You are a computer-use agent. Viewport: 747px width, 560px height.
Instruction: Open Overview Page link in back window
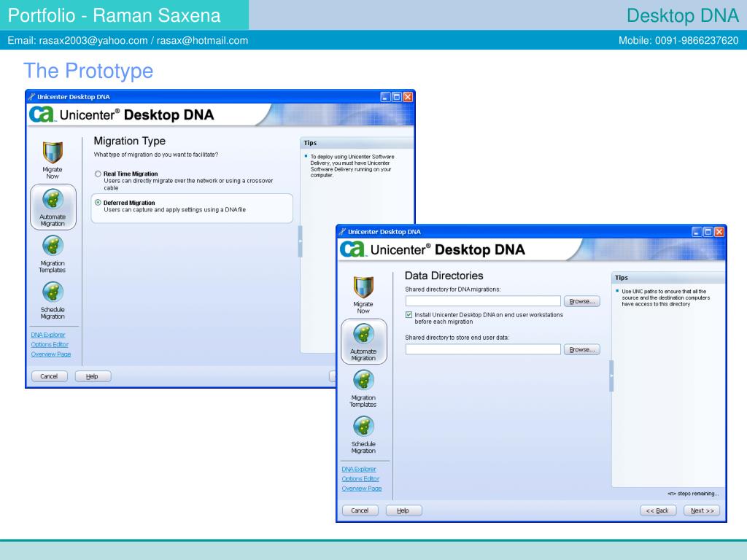(x=51, y=354)
